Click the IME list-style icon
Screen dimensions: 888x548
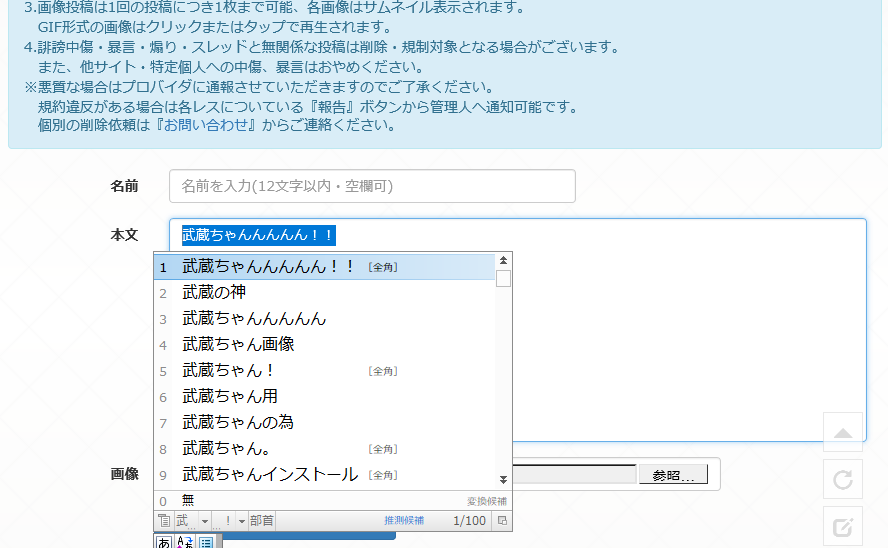206,542
